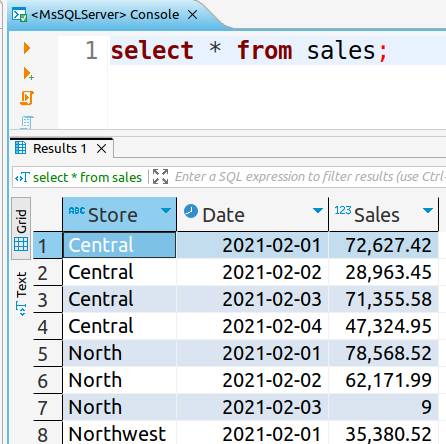446x444 pixels.
Task: Click the sales value 78,568.52
Action: [383, 353]
